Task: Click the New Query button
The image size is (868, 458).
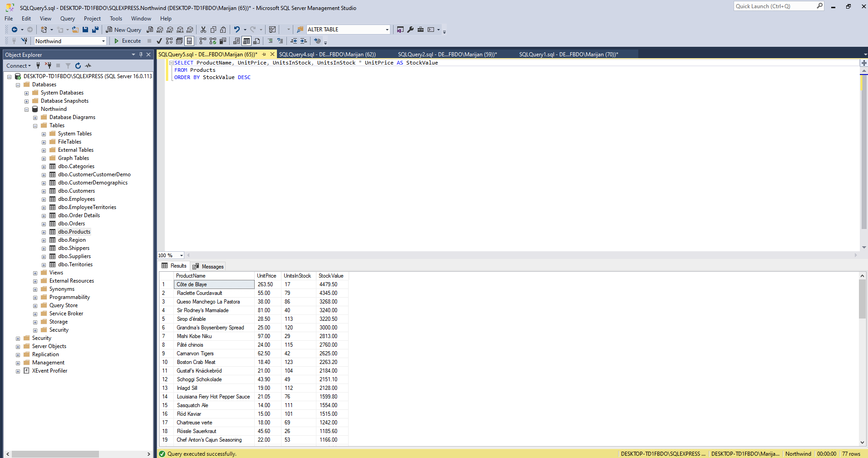Action: click(123, 30)
